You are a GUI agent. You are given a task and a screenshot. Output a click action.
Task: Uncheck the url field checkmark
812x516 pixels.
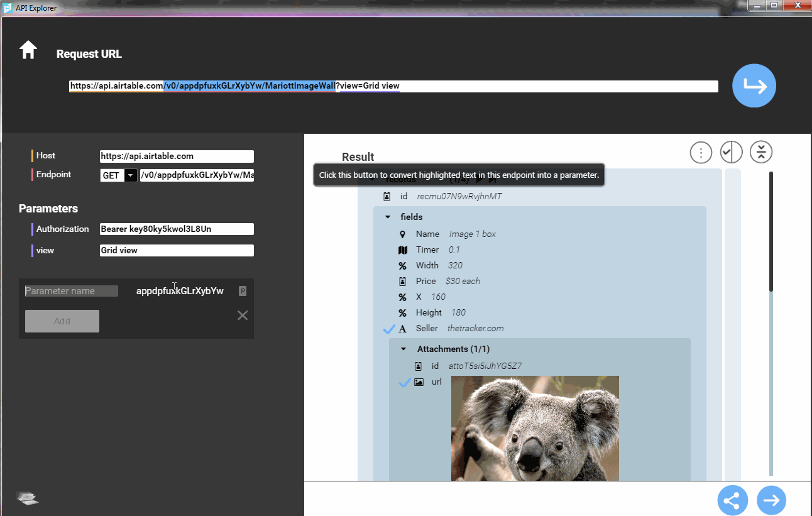pos(405,382)
